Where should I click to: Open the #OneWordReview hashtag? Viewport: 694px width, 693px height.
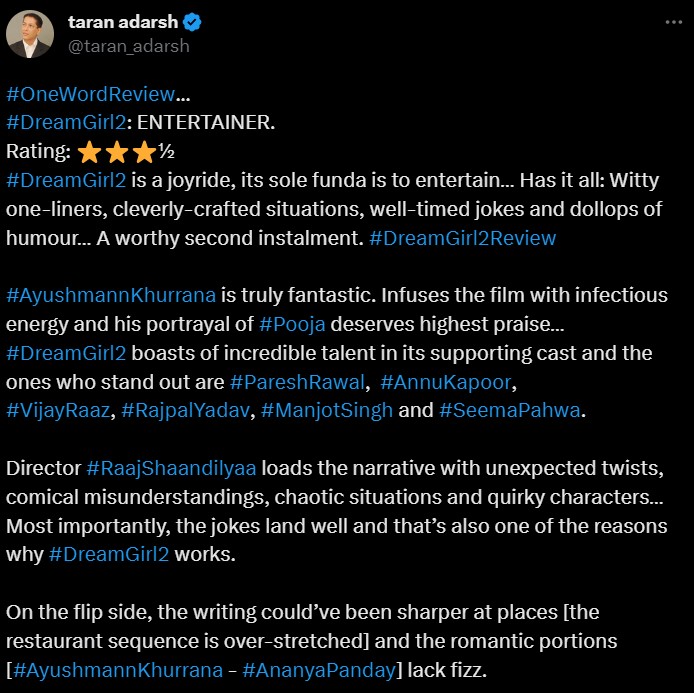tap(91, 94)
